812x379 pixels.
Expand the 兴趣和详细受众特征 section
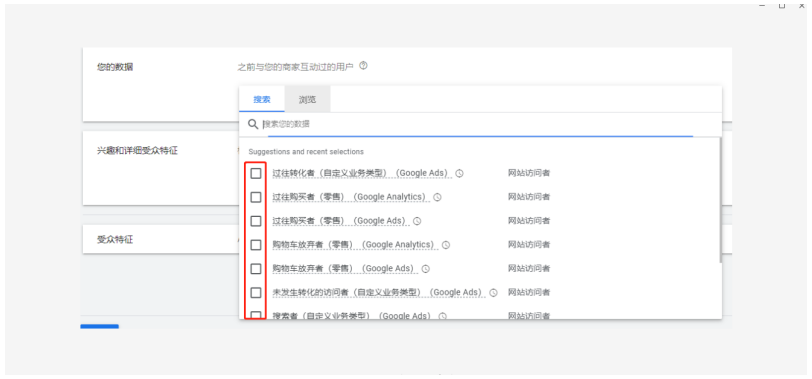pos(137,151)
